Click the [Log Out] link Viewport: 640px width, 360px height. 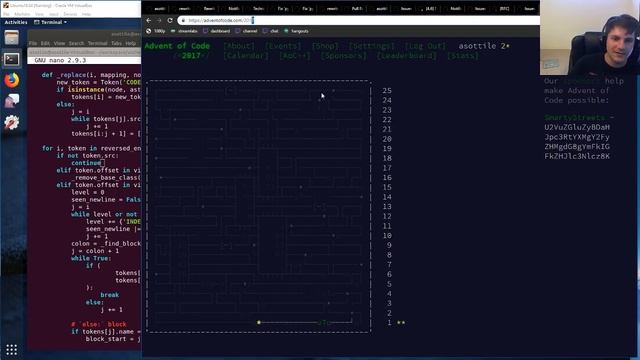[x=425, y=46]
